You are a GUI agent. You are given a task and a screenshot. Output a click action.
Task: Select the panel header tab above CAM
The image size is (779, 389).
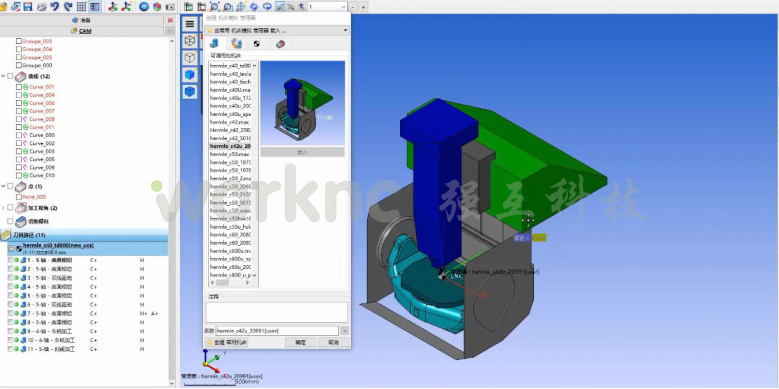point(82,20)
